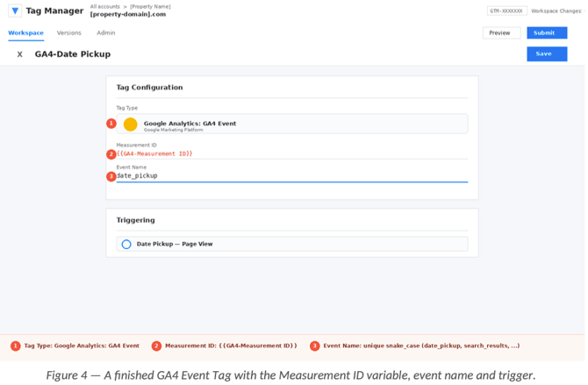Click the All accounts breadcrumb link
The image size is (588, 385).
[105, 6]
